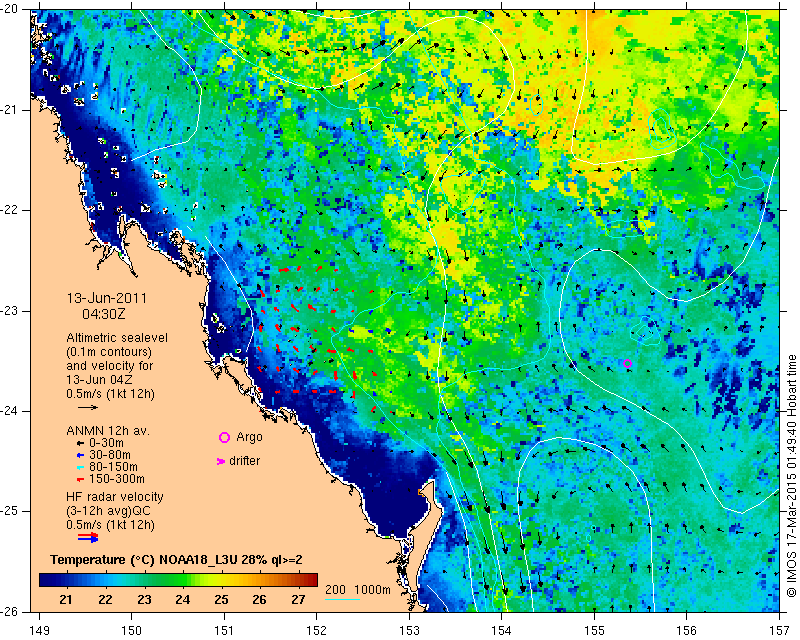Image resolution: width=800 pixels, height=640 pixels.
Task: Select the blue 30-80m ANMN arrow symbol
Action: tap(80, 455)
